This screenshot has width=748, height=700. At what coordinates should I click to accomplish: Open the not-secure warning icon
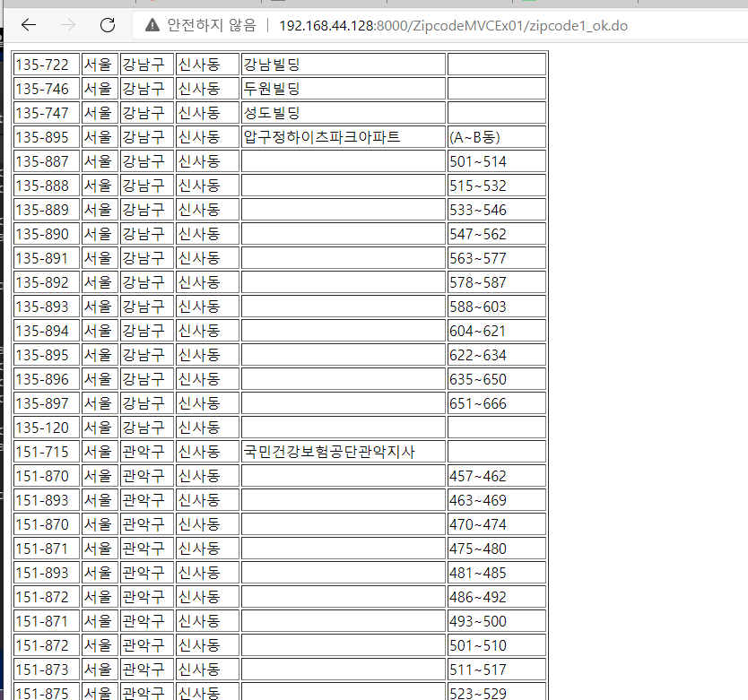pos(152,25)
